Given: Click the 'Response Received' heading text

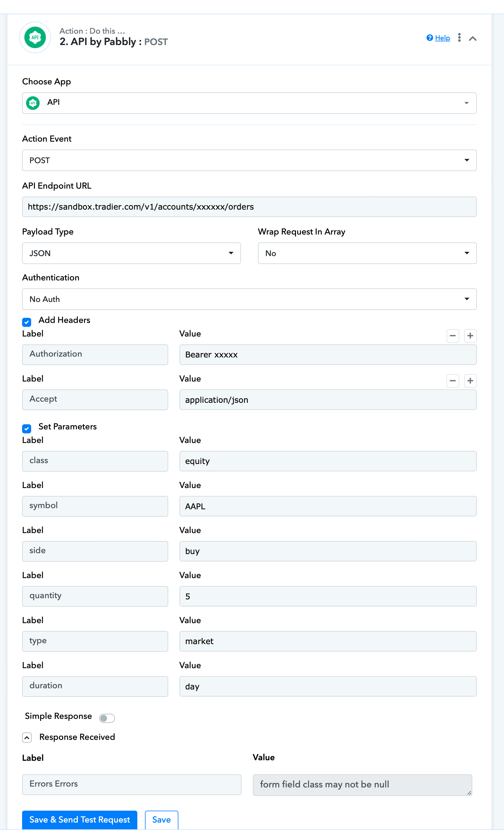Looking at the screenshot, I should tap(77, 737).
